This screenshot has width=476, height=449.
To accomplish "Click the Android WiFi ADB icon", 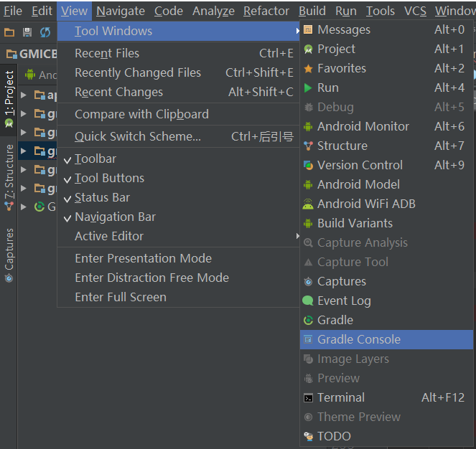I will point(308,204).
